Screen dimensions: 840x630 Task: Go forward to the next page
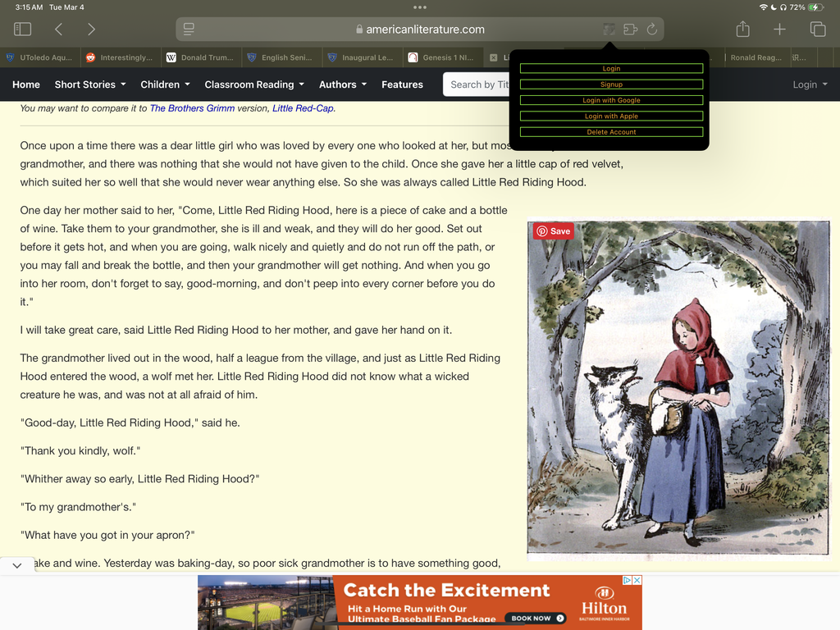tap(91, 29)
